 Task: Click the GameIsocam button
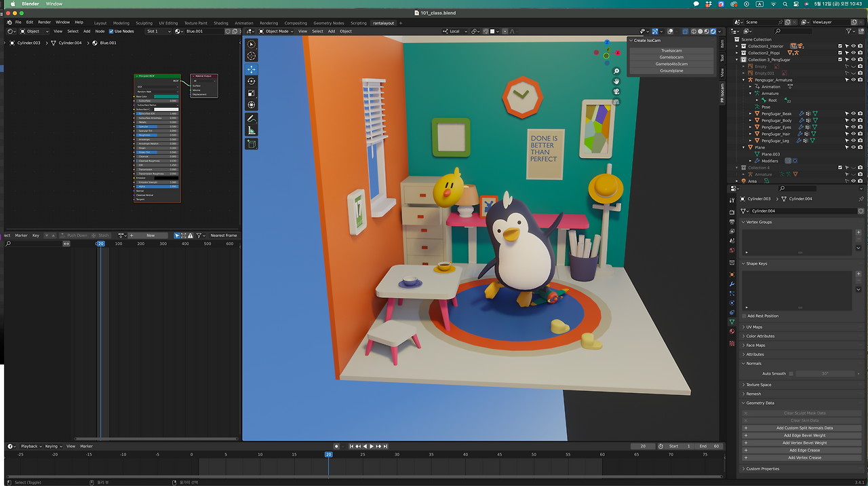tap(671, 57)
